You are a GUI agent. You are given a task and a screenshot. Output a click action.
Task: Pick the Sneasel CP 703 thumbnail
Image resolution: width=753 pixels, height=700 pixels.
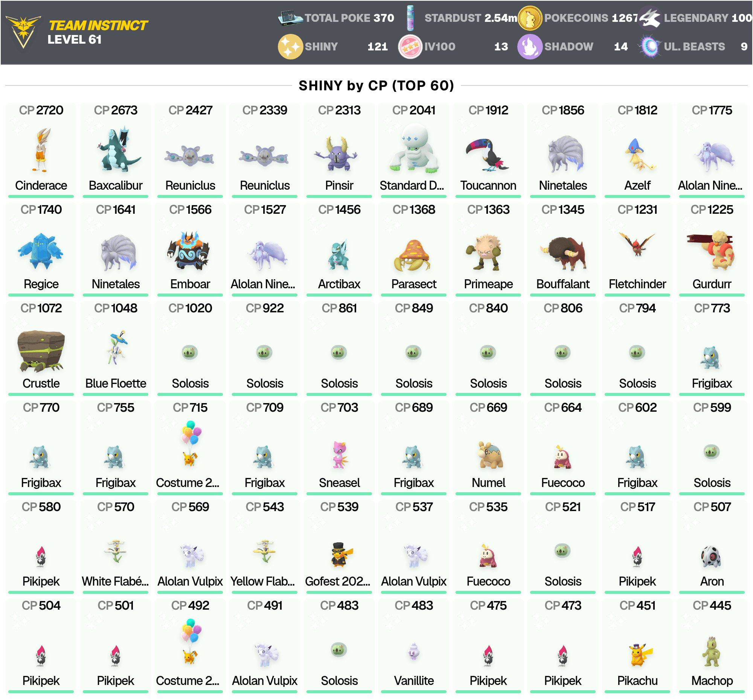339,447
